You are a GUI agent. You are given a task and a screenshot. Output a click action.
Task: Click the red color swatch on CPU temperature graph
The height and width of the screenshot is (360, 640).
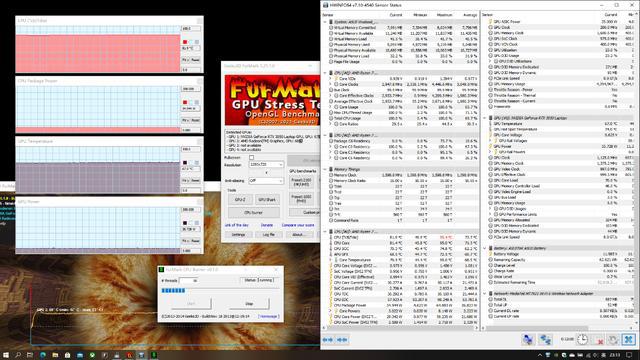(x=185, y=42)
